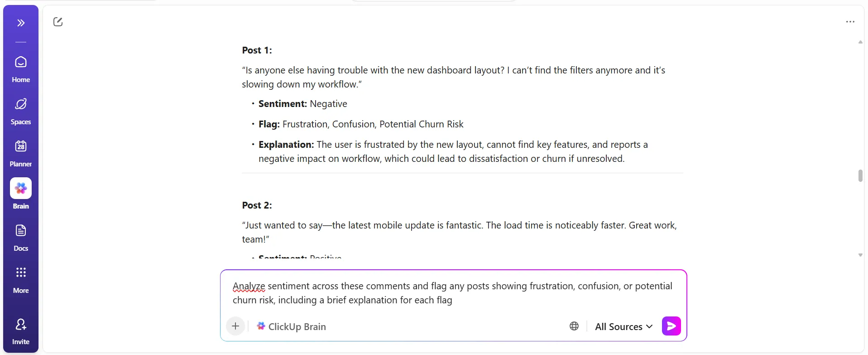Select the ClickUp Brain model label
The height and width of the screenshot is (355, 868).
(291, 326)
